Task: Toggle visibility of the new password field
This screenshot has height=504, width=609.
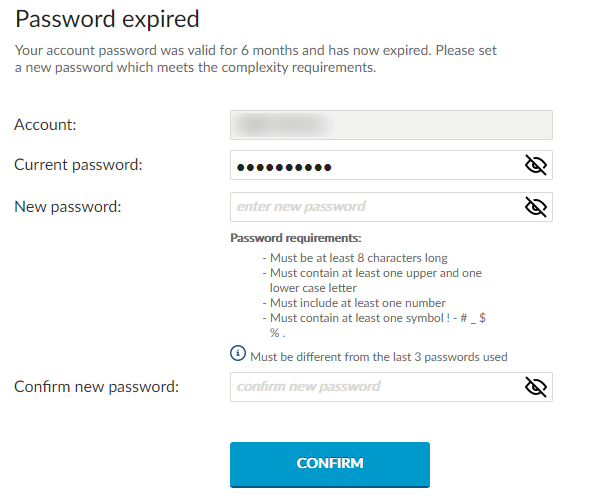Action: 536,207
